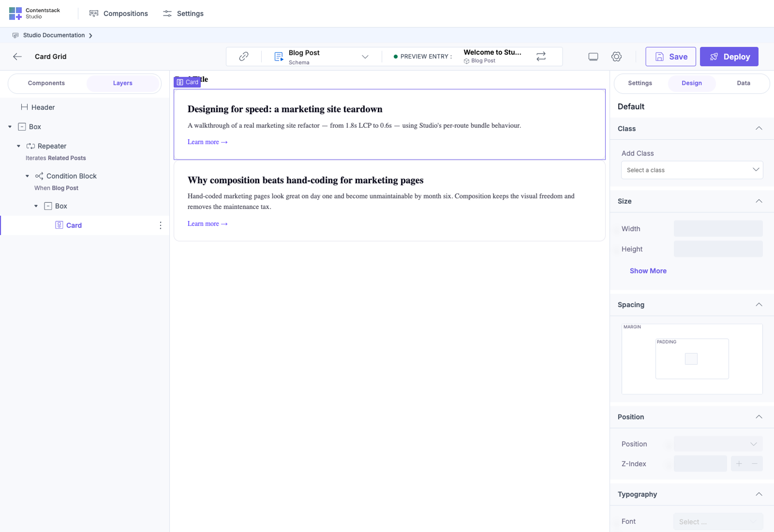This screenshot has height=532, width=774.
Task: Click the Header layer icon
Action: pos(24,107)
